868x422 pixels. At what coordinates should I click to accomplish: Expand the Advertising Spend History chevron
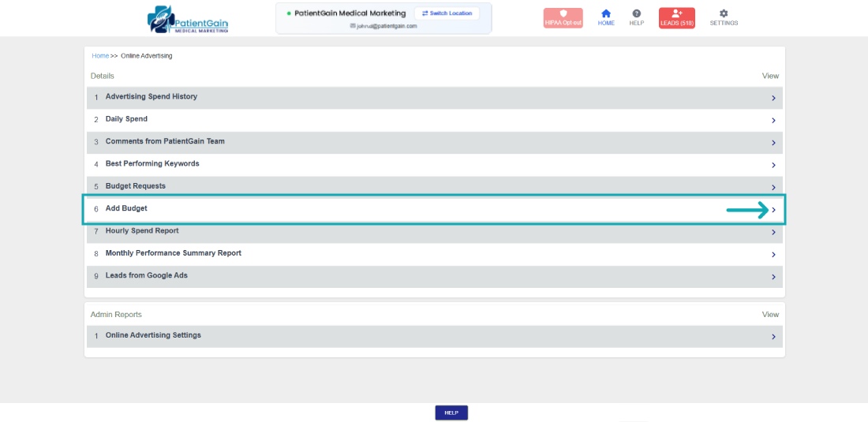point(773,99)
